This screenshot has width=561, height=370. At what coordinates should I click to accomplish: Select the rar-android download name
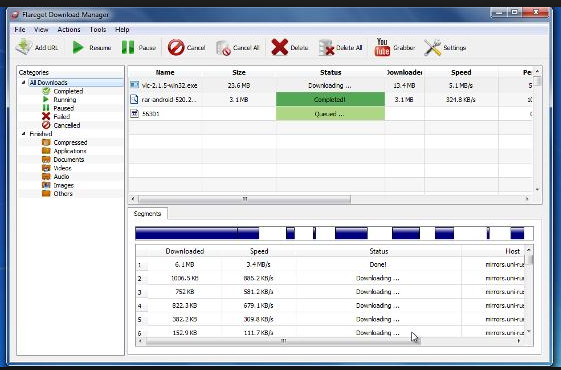(169, 99)
